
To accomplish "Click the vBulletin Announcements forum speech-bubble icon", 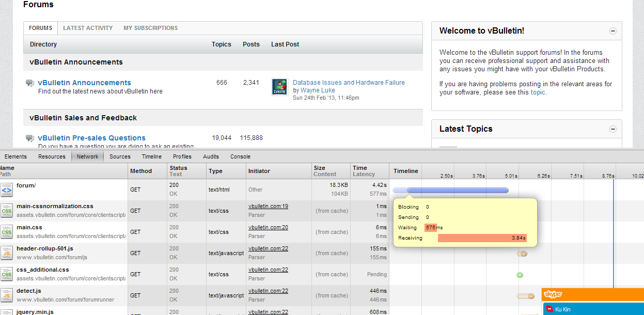I will point(30,83).
